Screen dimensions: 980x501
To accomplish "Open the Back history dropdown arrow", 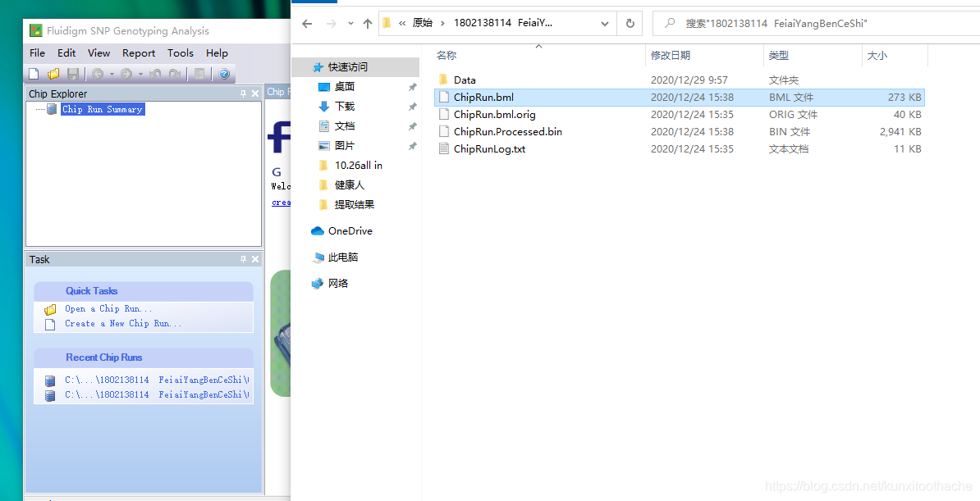I will coord(112,75).
